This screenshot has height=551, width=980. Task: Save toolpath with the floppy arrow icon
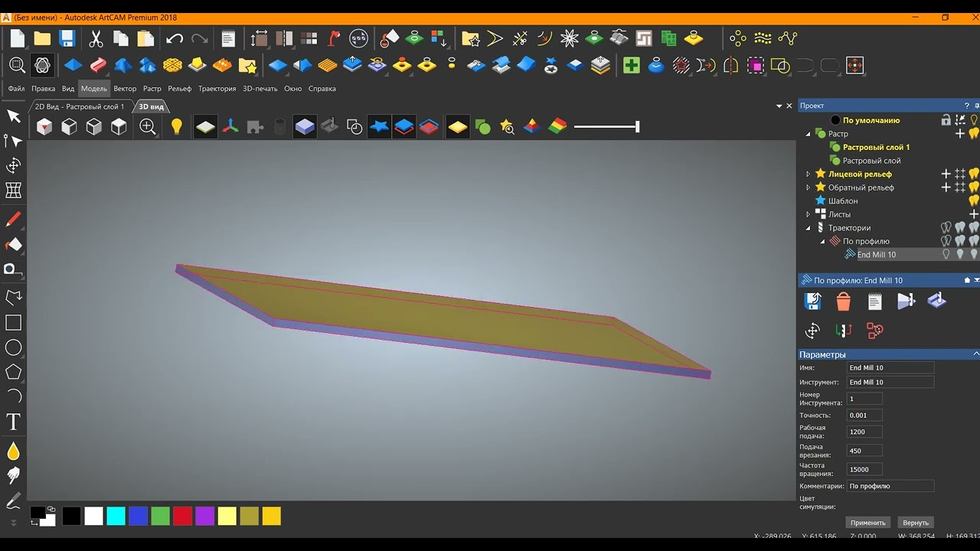[x=812, y=302]
